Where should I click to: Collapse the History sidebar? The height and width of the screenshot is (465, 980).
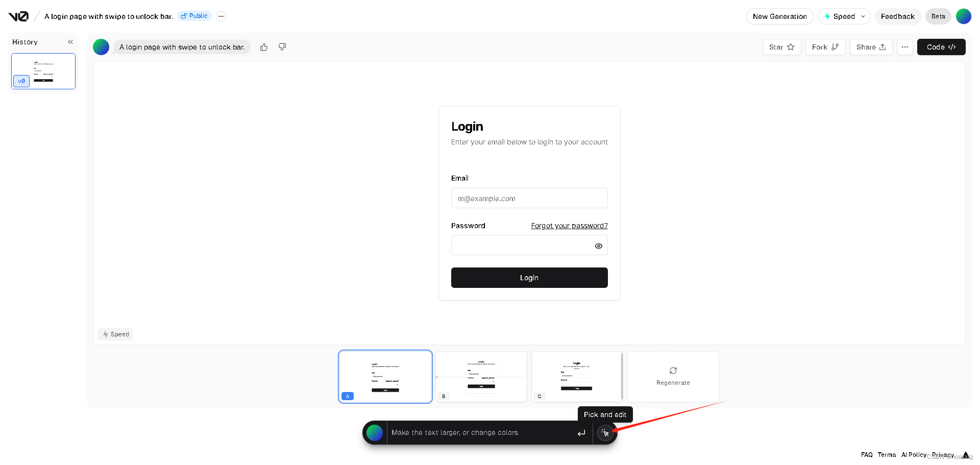(70, 42)
